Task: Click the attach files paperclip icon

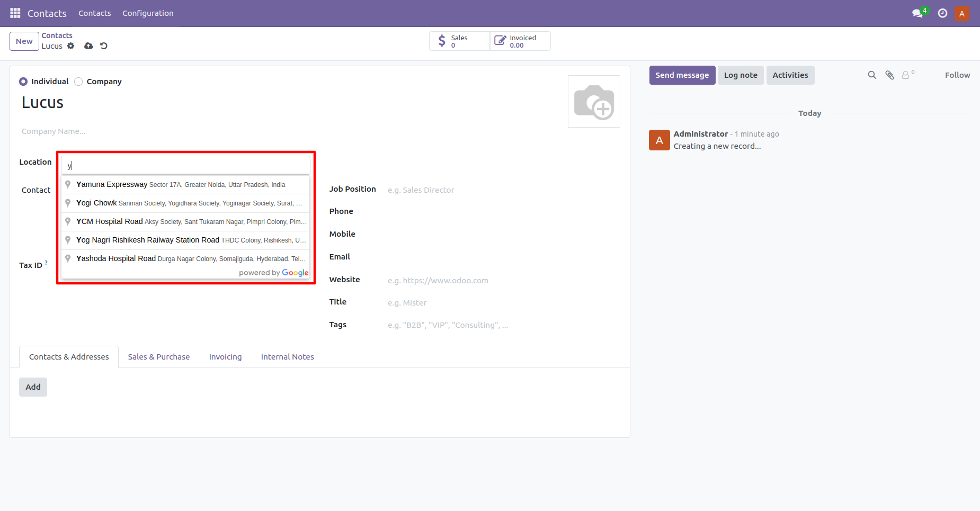Action: 889,75
